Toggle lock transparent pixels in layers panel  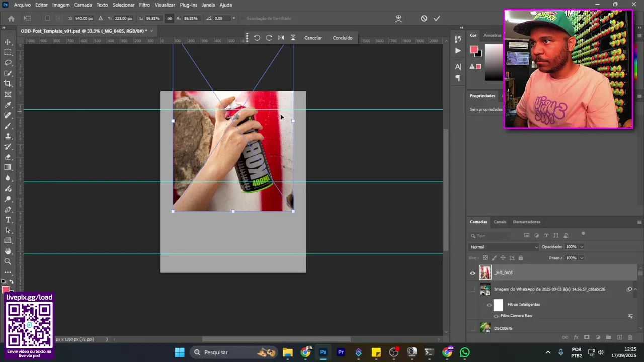click(485, 258)
